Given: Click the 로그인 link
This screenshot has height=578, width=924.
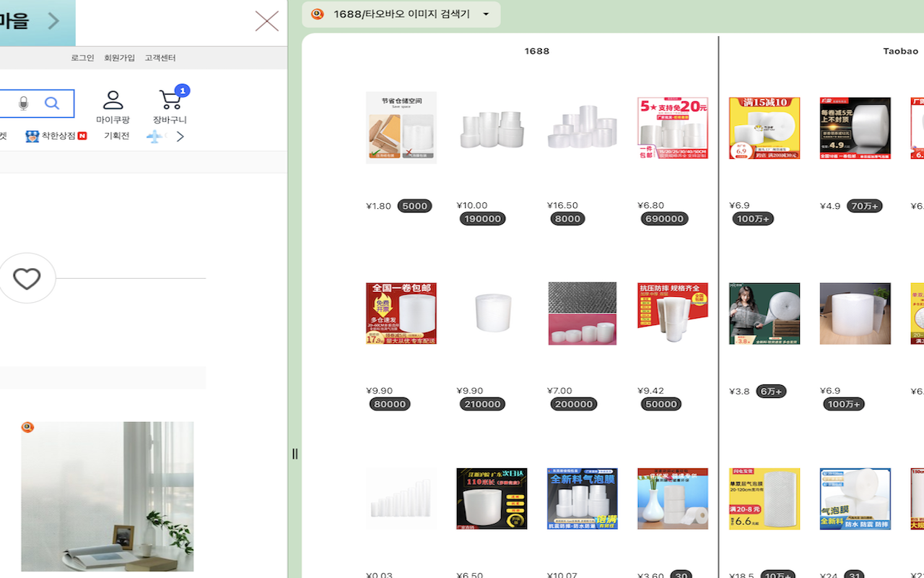Looking at the screenshot, I should click(x=82, y=58).
